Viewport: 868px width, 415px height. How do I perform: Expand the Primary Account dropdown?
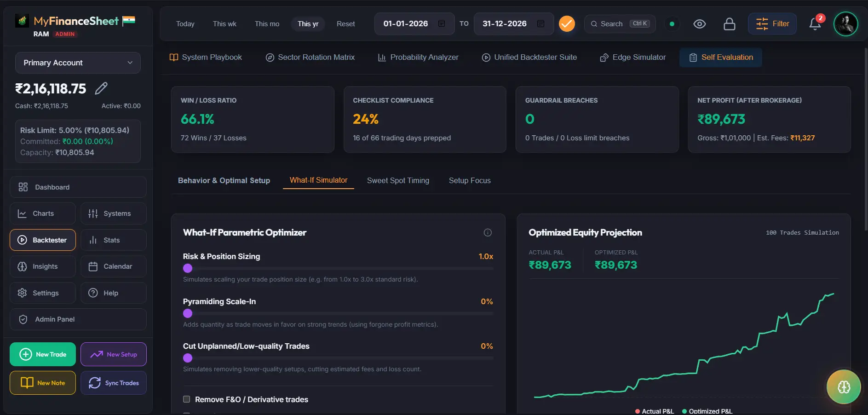coord(78,63)
